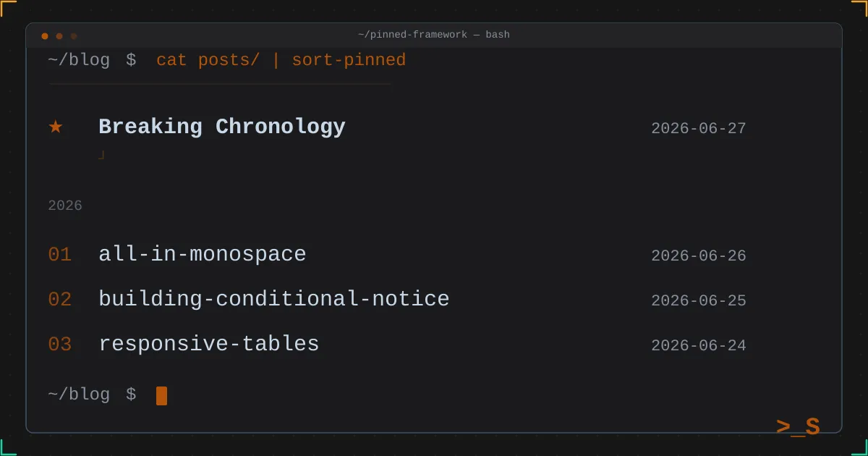Open the pinned post Breaking Chronology

[222, 127]
